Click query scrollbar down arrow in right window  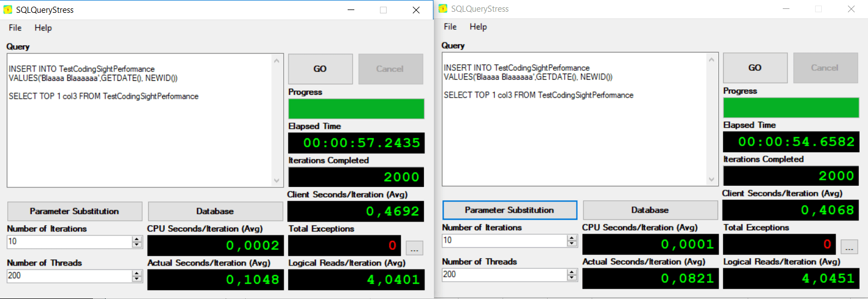(713, 180)
